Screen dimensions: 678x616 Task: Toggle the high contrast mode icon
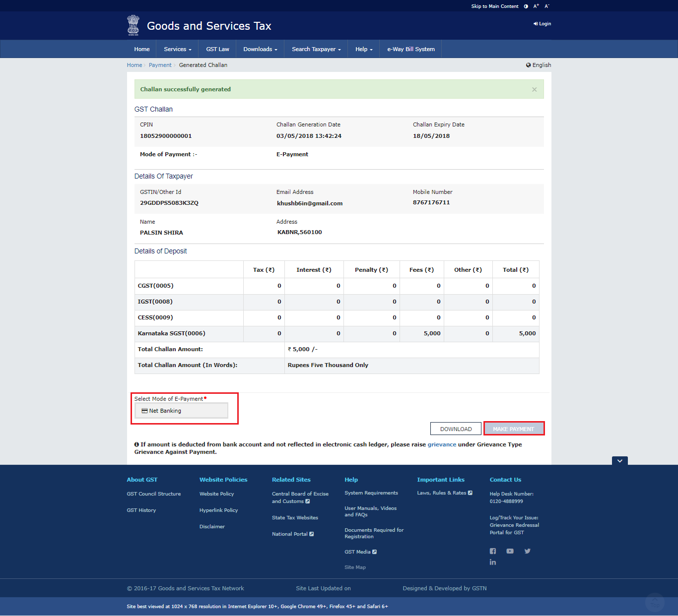click(x=526, y=6)
